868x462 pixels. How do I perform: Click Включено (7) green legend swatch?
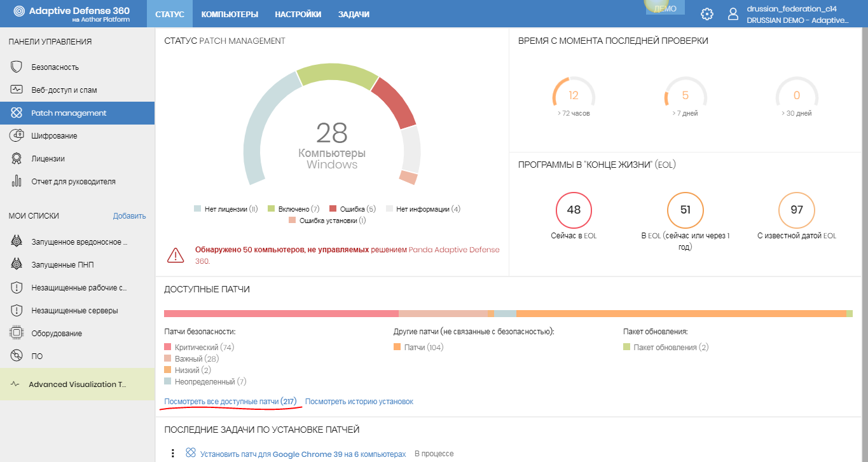(271, 208)
